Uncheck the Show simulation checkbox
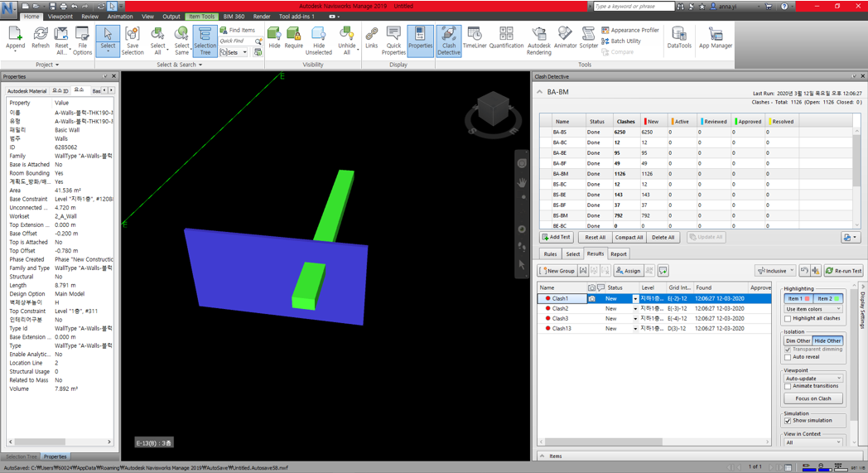 coord(788,421)
